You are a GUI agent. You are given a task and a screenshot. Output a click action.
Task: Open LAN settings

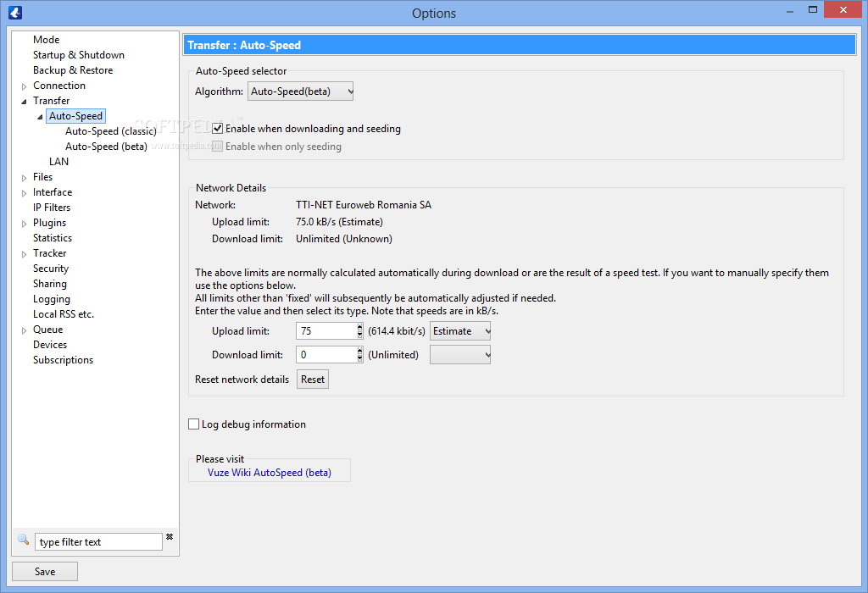58,162
